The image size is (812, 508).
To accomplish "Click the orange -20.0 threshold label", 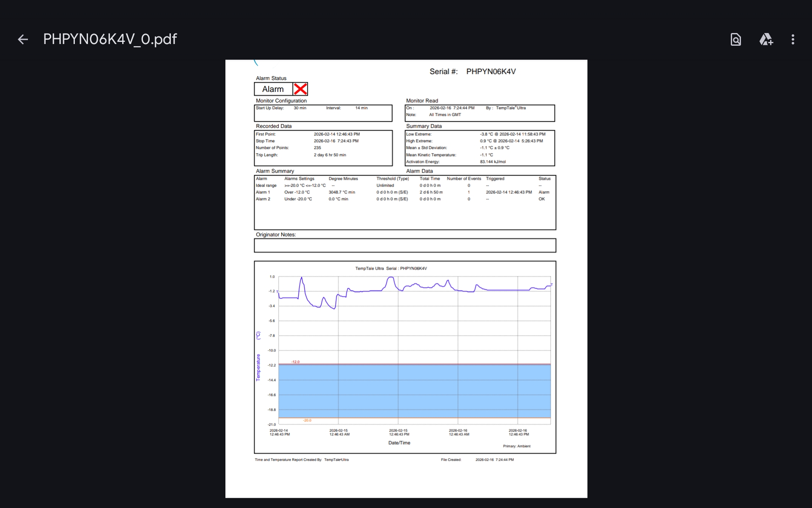I will click(x=307, y=420).
